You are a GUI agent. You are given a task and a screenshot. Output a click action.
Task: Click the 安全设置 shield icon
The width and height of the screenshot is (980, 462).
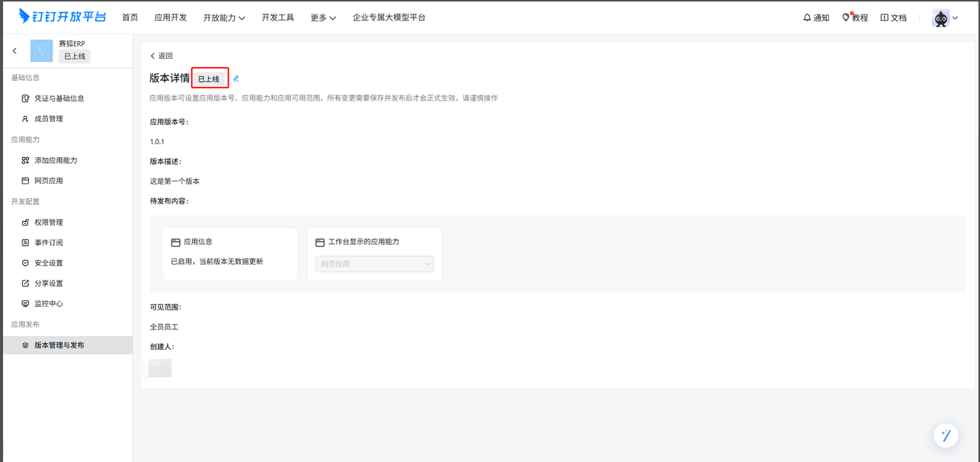[25, 263]
